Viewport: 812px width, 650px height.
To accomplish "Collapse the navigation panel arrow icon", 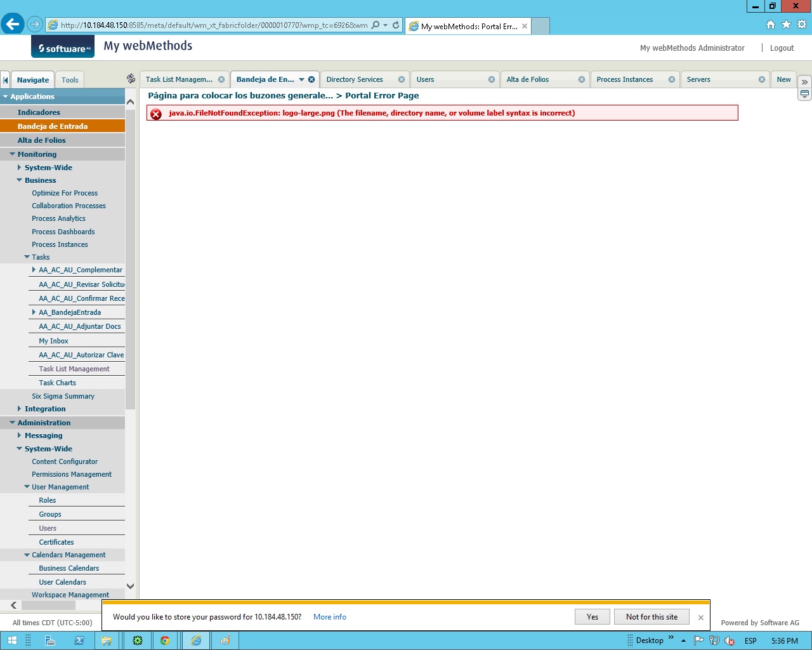I will 6,80.
